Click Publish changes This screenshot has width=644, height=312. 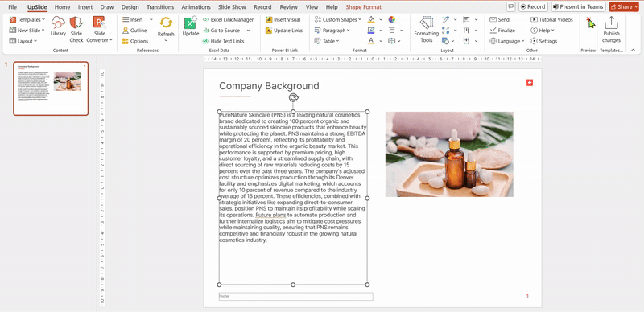pyautogui.click(x=611, y=30)
